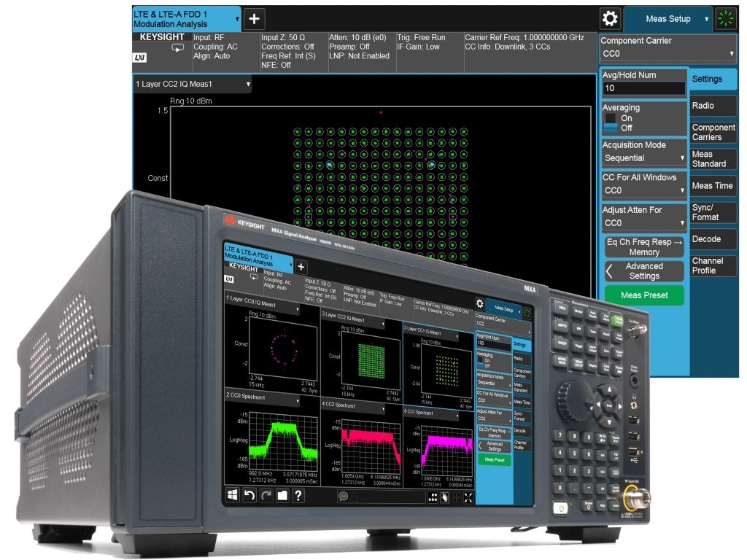
Task: Click the speech bubble icon on analyzer display
Action: 343,497
